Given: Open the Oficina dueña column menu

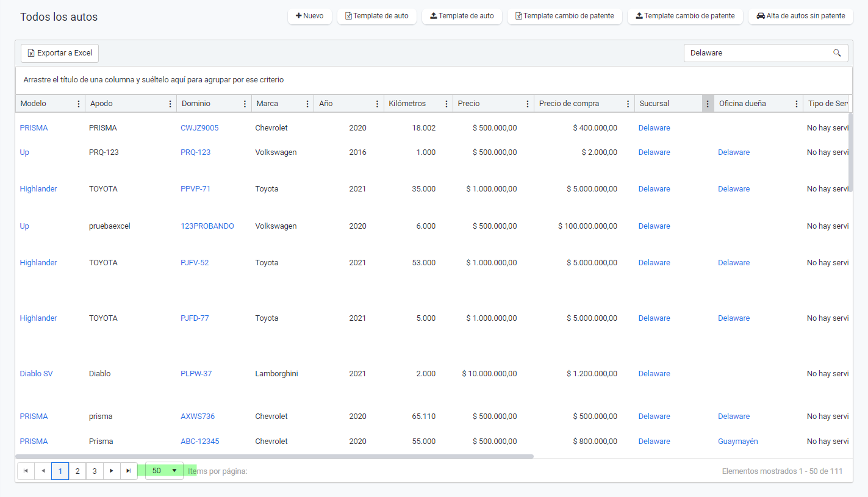Looking at the screenshot, I should click(x=797, y=104).
